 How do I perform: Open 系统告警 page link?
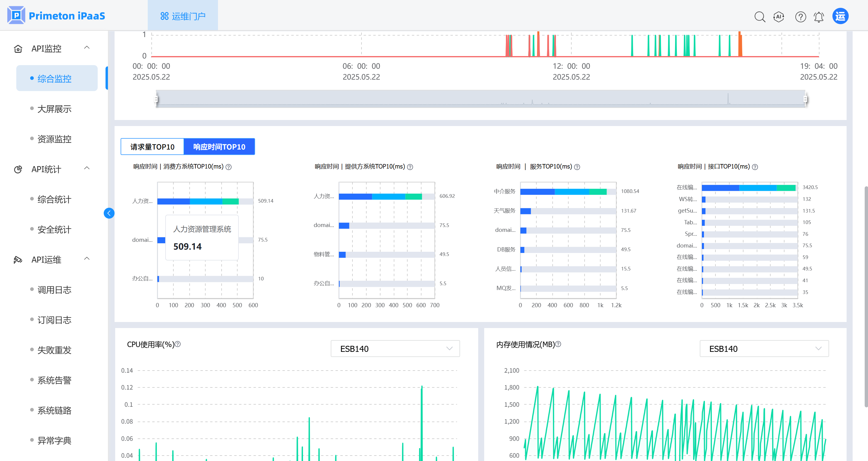click(54, 380)
